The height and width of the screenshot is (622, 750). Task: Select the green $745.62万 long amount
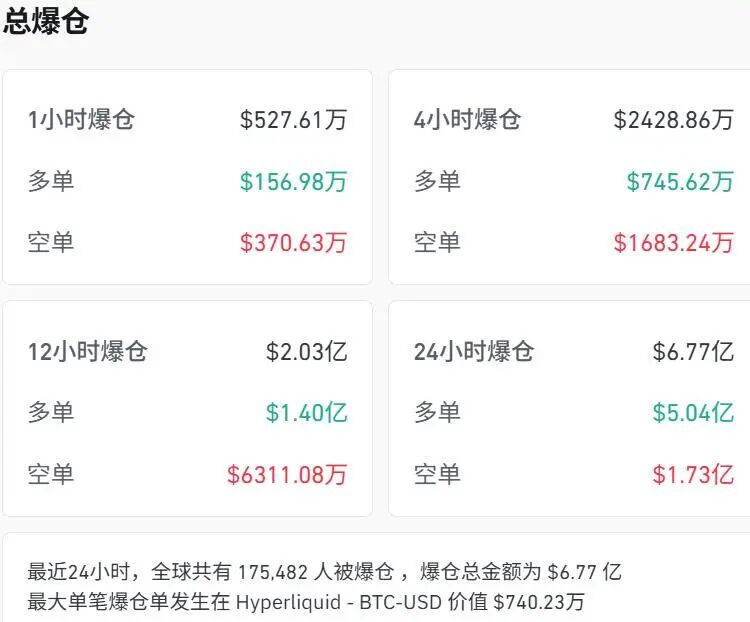tap(680, 181)
